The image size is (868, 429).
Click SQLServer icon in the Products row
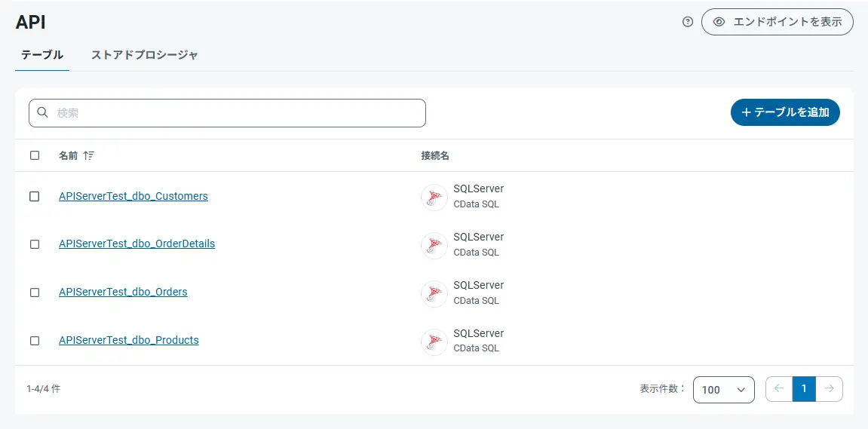click(x=434, y=342)
